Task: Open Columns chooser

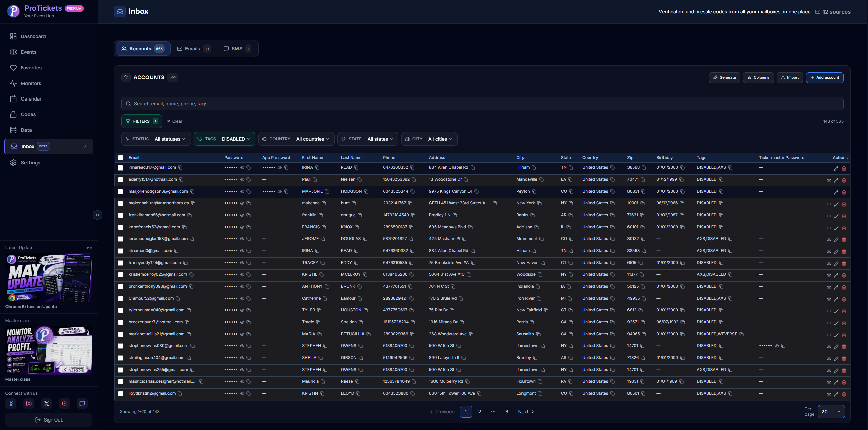Action: (758, 77)
